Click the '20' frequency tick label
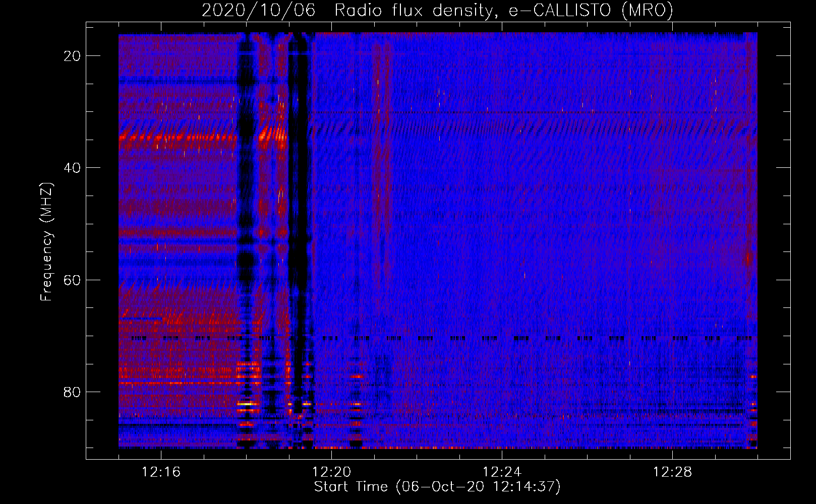The image size is (816, 504). pos(72,56)
